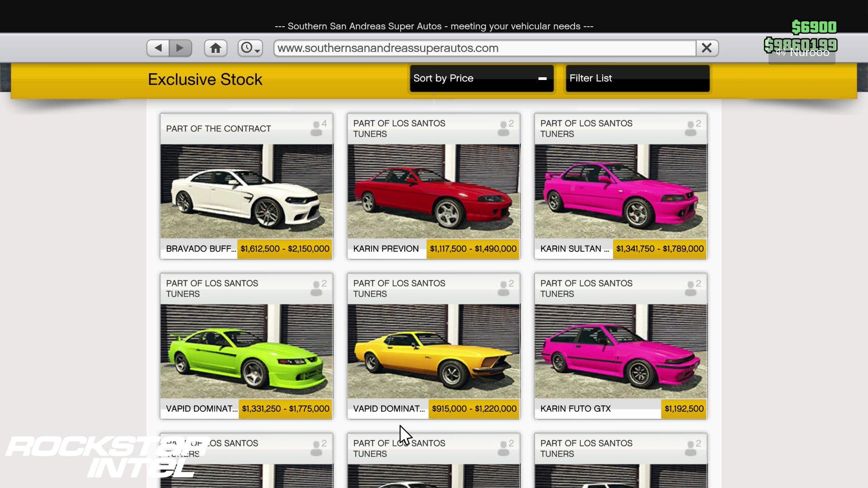
Task: Click the browser back arrow button
Action: pos(158,48)
